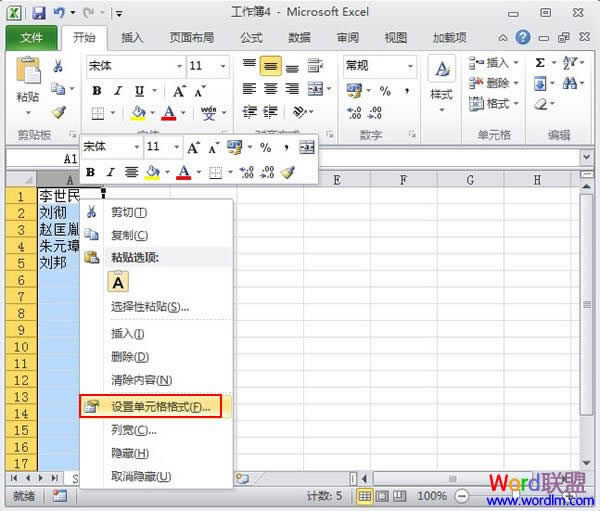Switch to the 数据 Data tab
Image resolution: width=600 pixels, height=511 pixels.
click(x=299, y=38)
